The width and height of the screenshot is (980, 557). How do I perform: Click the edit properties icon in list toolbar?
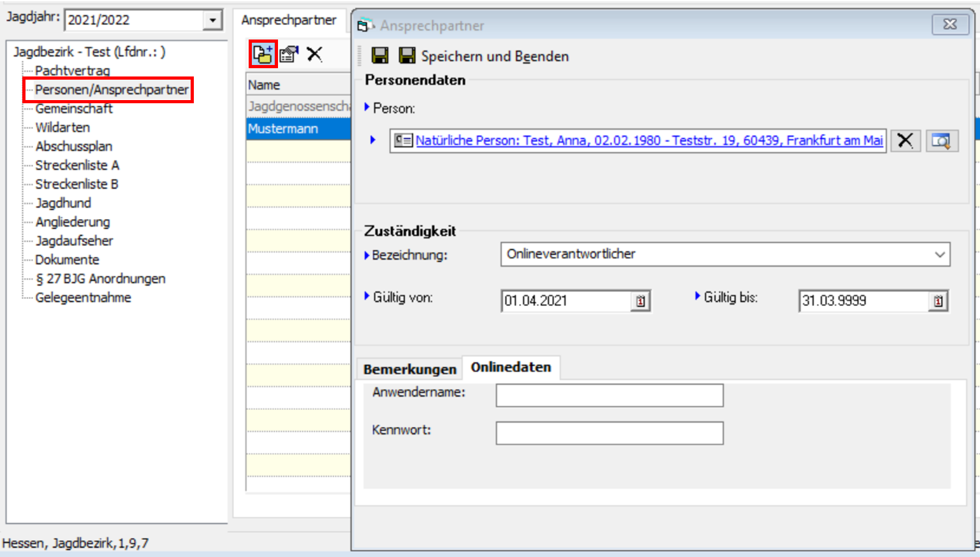(289, 55)
